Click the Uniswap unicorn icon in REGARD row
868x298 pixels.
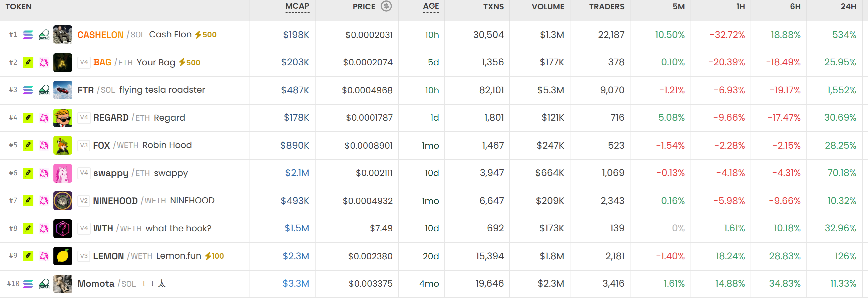44,118
